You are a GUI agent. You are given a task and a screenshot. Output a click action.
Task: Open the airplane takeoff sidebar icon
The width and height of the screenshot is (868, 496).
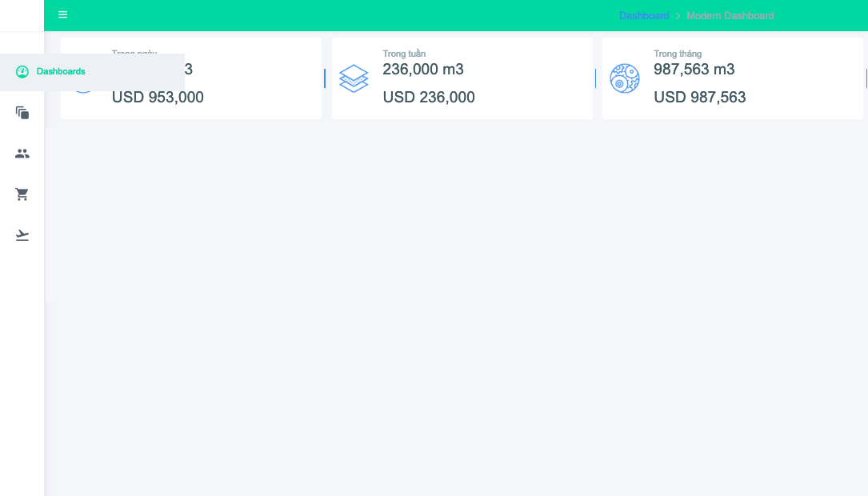(22, 235)
